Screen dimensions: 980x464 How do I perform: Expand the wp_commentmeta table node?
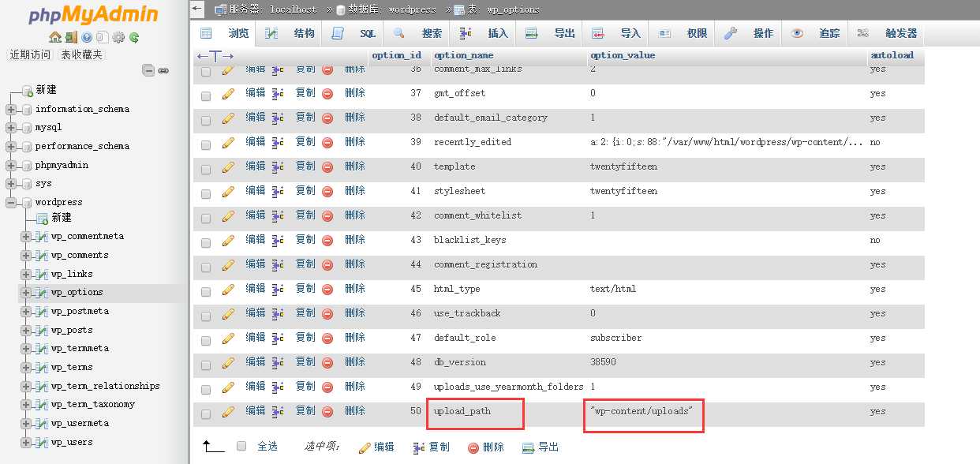click(26, 237)
